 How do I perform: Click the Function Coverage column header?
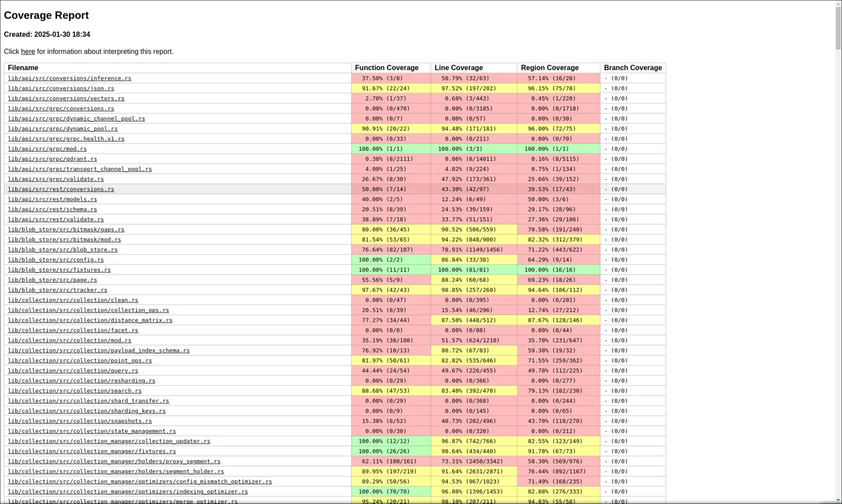[387, 68]
